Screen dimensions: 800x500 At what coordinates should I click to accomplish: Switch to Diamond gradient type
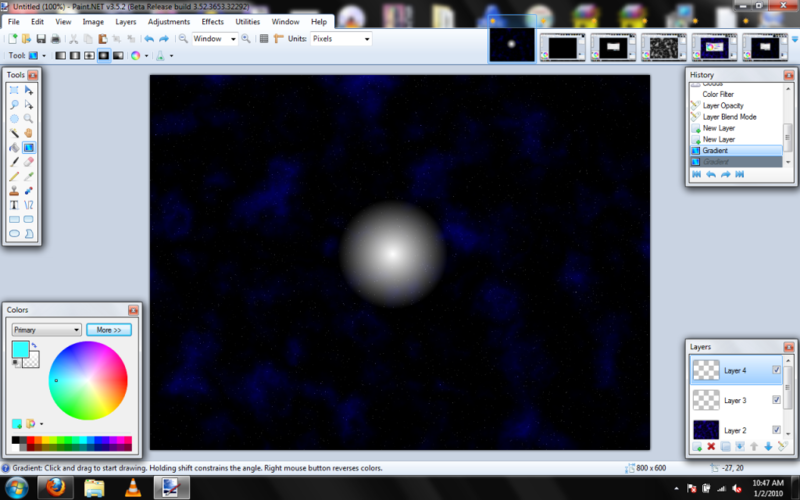click(x=89, y=56)
